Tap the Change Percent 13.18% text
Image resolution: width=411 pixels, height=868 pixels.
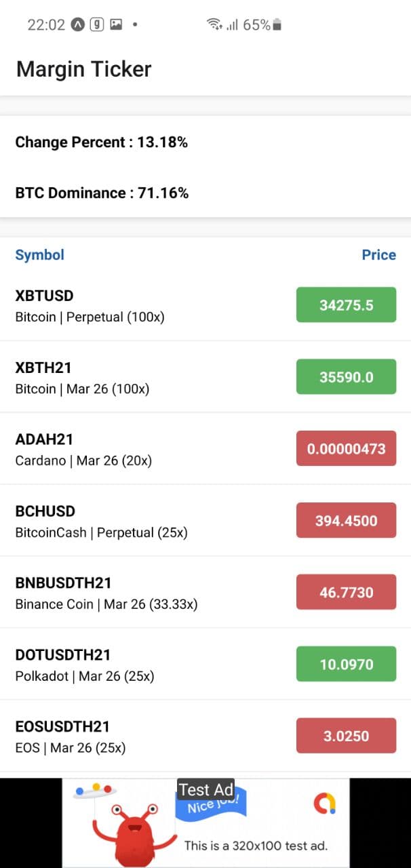[x=102, y=142]
